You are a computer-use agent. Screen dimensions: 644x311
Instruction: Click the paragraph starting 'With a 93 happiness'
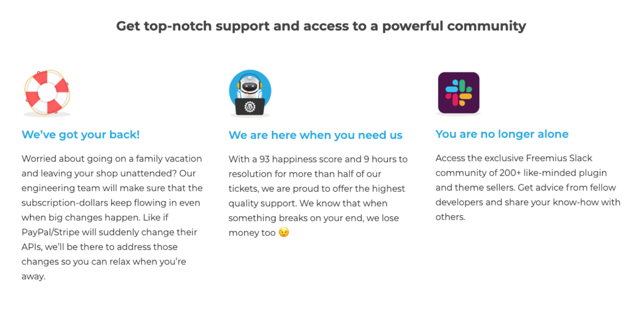pos(318,196)
